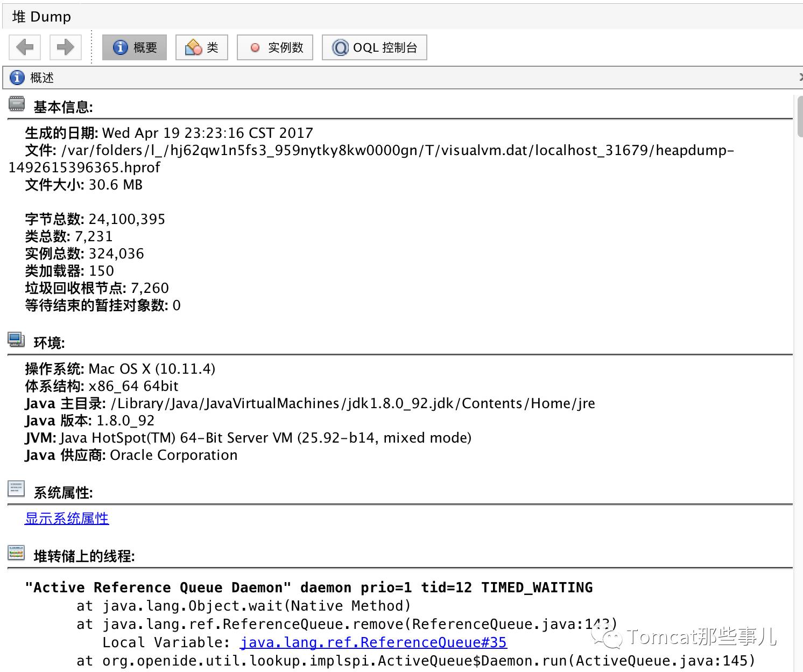Viewport: 803px width, 672px height.
Task: Click the Java 主目录 path line
Action: tap(310, 403)
